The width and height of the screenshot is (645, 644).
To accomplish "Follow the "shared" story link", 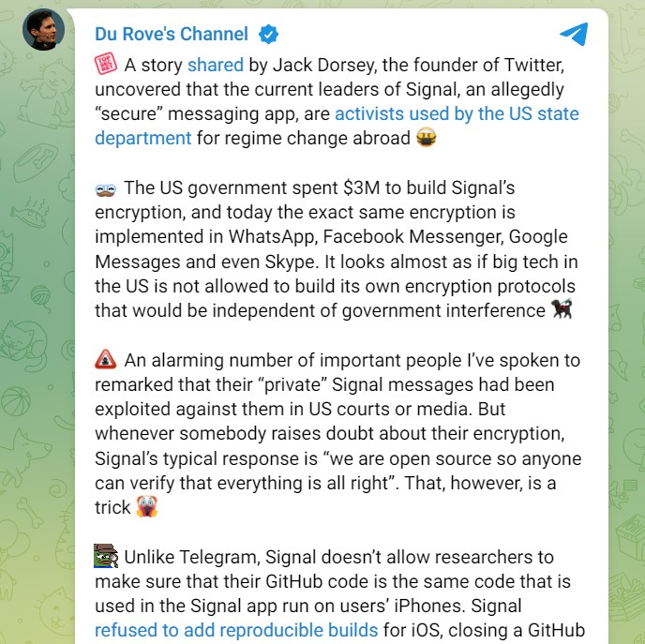I will [x=215, y=65].
